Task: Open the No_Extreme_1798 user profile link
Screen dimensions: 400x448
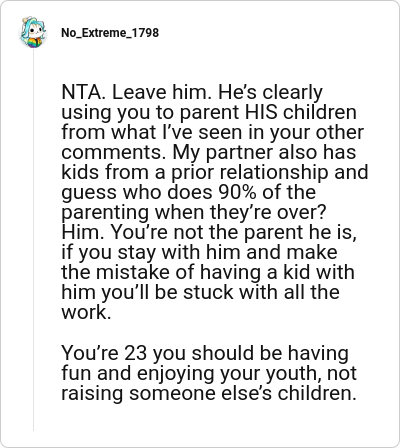Action: [x=110, y=33]
